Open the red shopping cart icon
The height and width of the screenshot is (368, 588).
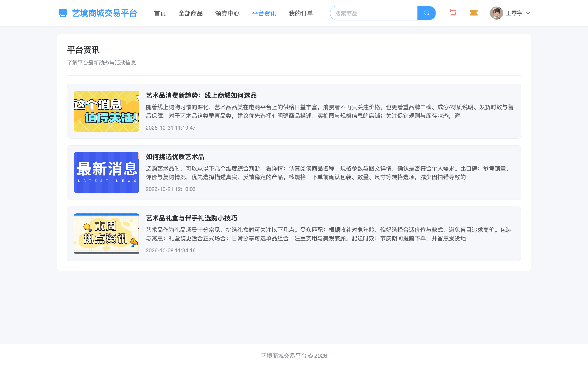(452, 13)
